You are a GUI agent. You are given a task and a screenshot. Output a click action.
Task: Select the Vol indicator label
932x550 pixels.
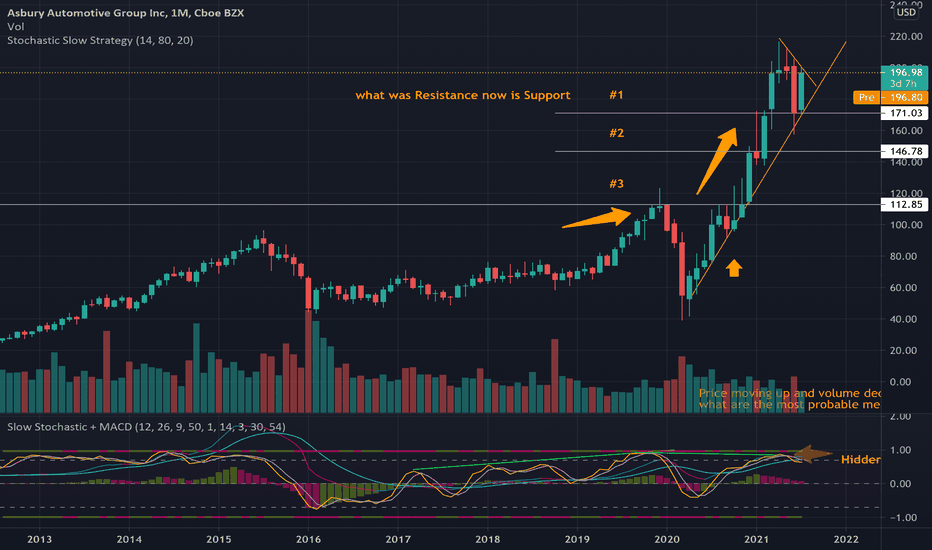coord(15,27)
